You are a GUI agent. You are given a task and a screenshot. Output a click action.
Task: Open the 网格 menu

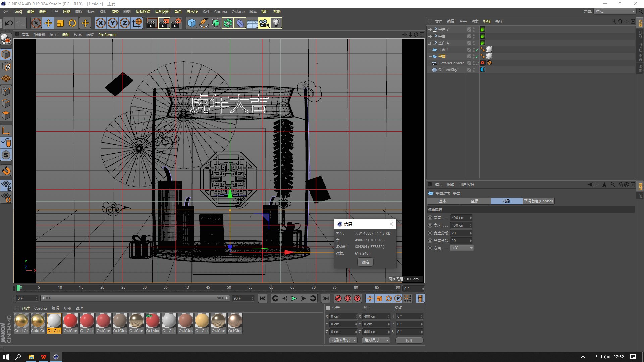tap(67, 12)
